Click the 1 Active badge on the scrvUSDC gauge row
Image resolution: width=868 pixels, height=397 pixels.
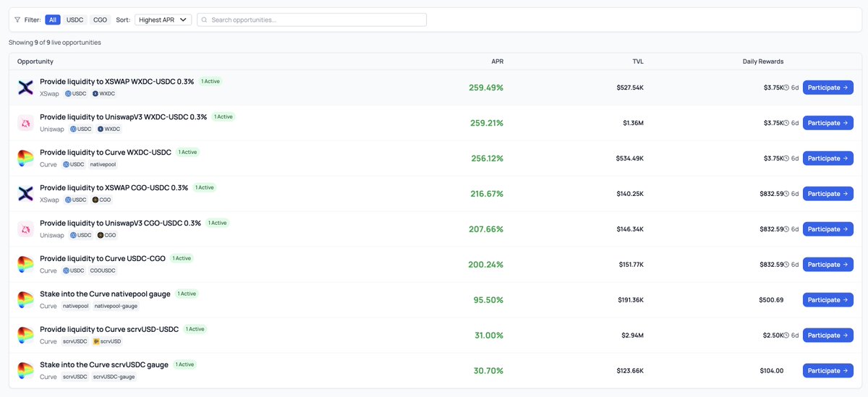(185, 364)
